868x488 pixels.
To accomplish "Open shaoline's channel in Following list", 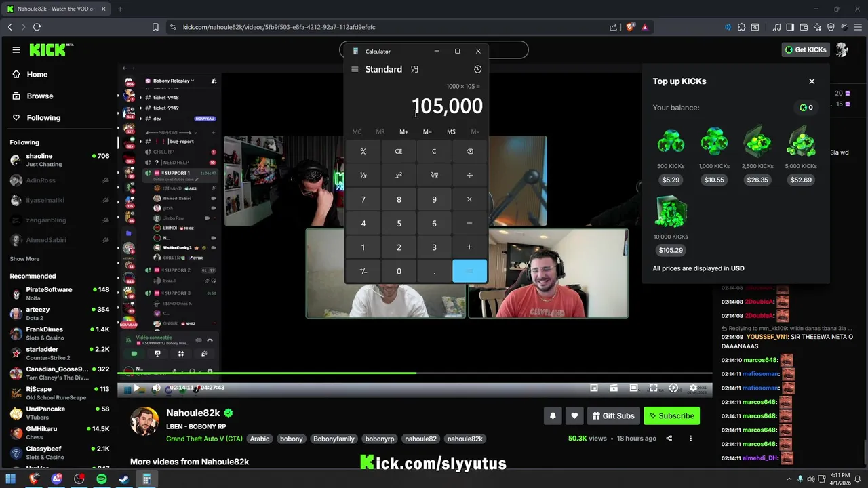I will pos(60,160).
